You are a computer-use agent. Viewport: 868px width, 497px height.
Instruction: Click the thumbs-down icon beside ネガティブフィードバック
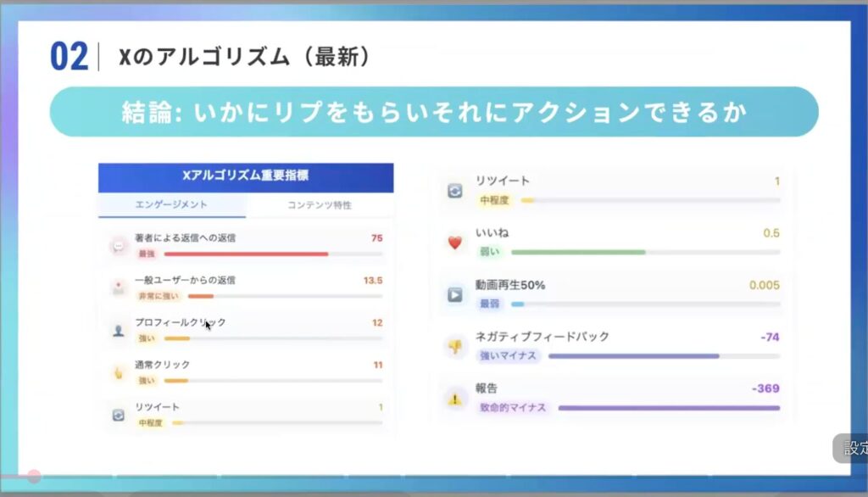pyautogui.click(x=455, y=346)
